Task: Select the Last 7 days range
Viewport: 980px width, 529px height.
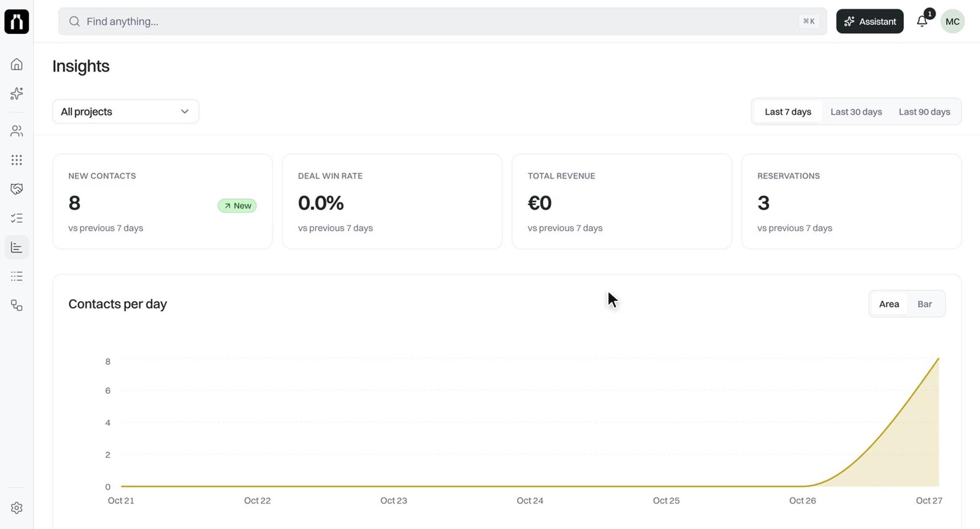Action: click(x=788, y=112)
